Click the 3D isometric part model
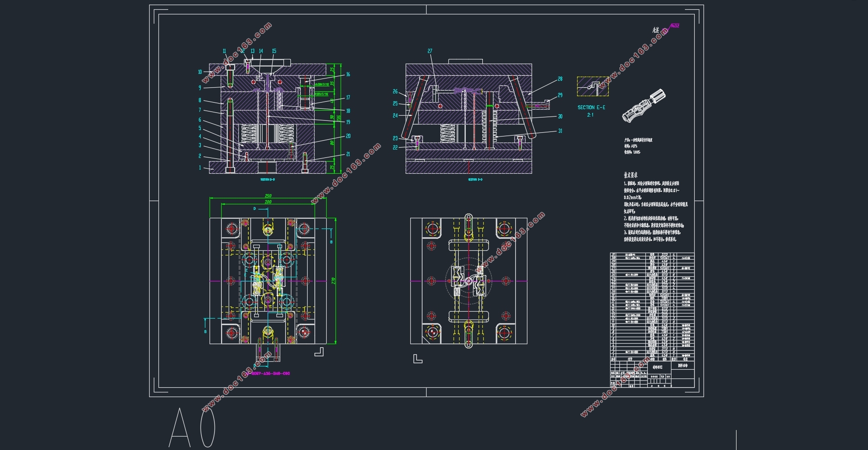Screen dimensions: 868x450 644,106
